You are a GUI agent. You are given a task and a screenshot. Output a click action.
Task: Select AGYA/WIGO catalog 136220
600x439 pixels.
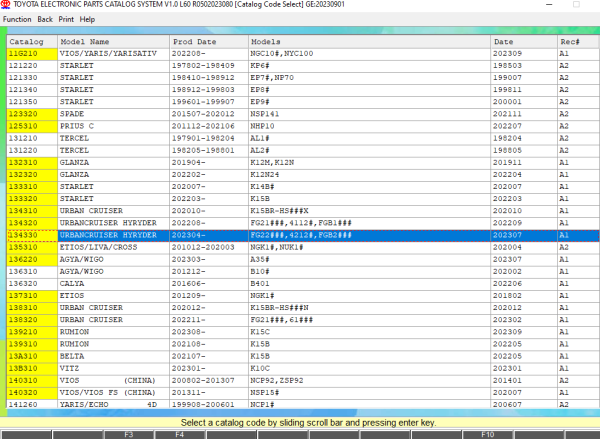pyautogui.click(x=32, y=259)
